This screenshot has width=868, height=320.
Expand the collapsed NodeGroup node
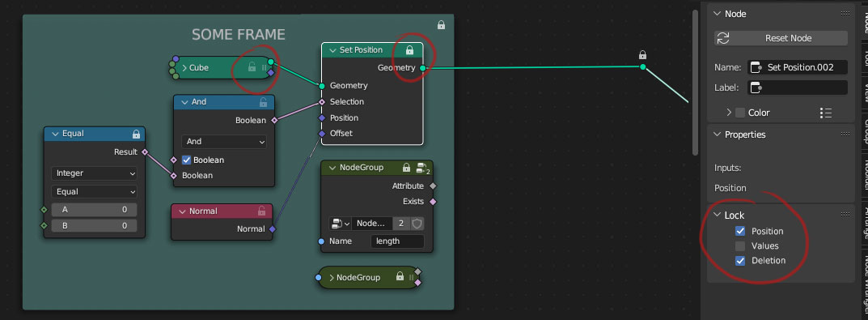(x=332, y=277)
